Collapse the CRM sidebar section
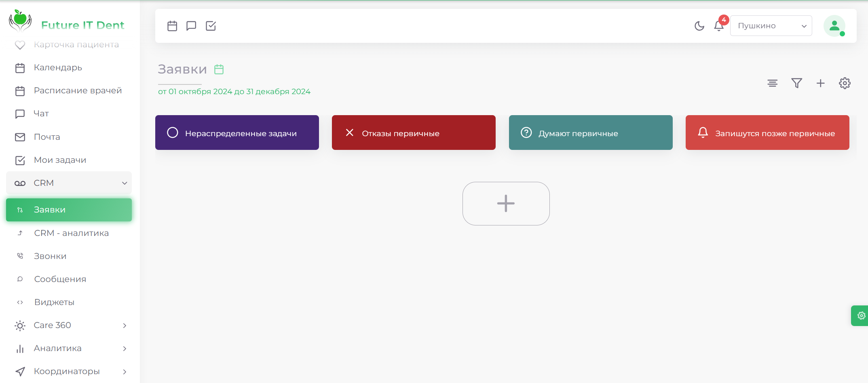This screenshot has height=383, width=868. [x=69, y=183]
